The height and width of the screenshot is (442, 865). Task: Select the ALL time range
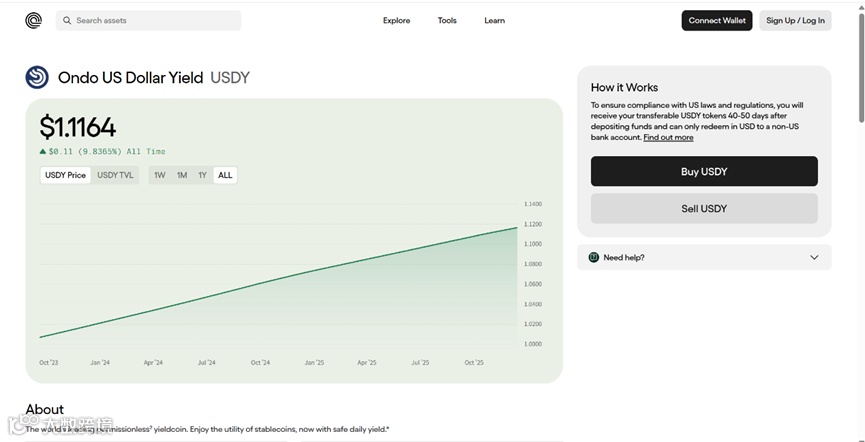click(225, 175)
